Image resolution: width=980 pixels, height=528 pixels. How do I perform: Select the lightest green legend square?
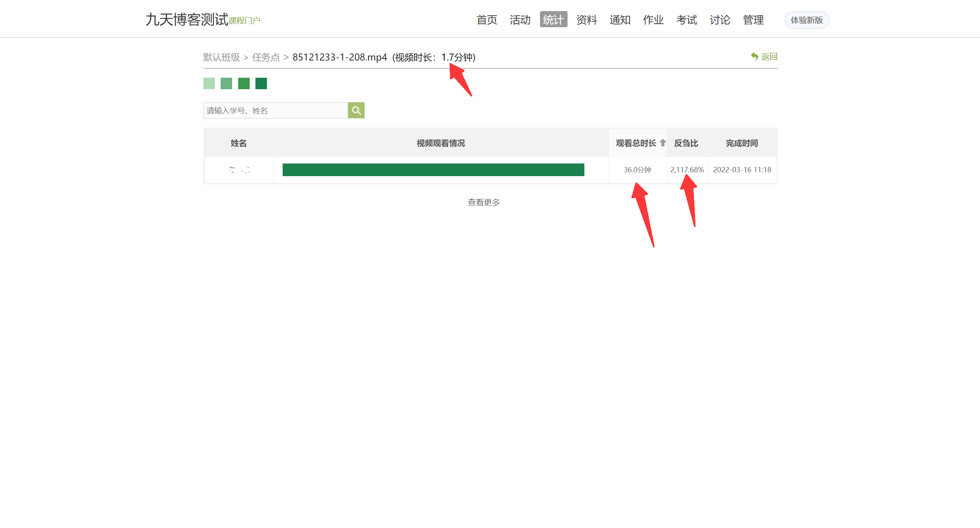[x=209, y=83]
